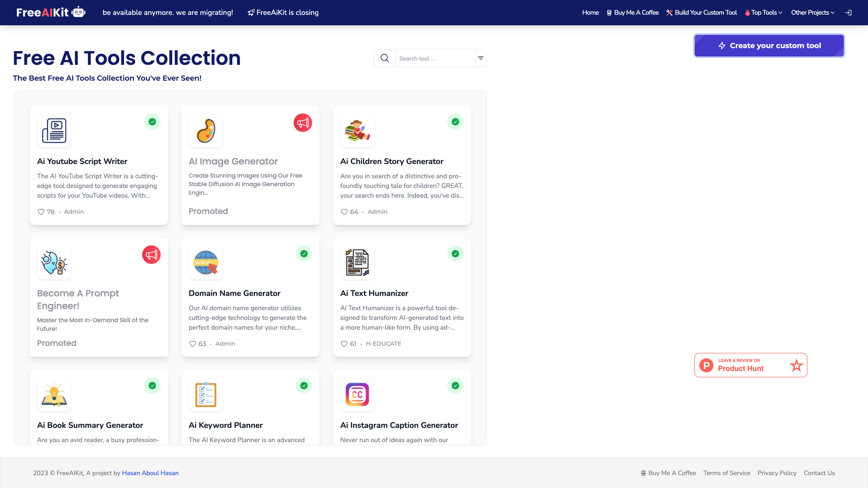The width and height of the screenshot is (868, 488).
Task: Click Admin author on Ai Youtube Script Writer
Action: click(74, 212)
